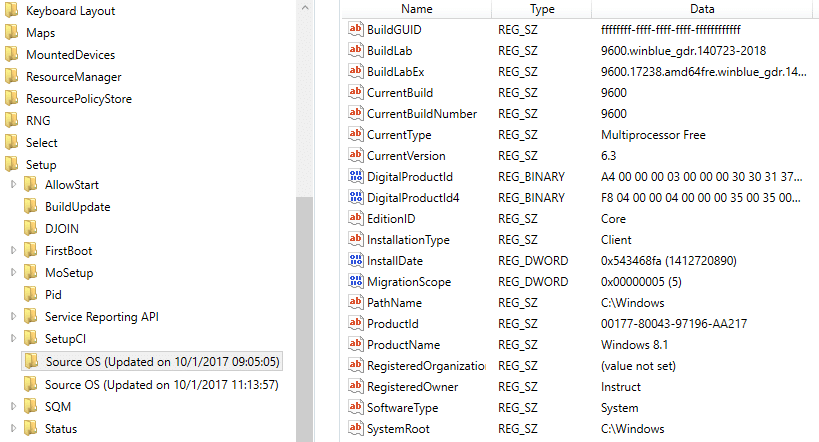Click the data cell 0x543468fa (1412720890)
This screenshot has height=442, width=819.
tap(669, 261)
